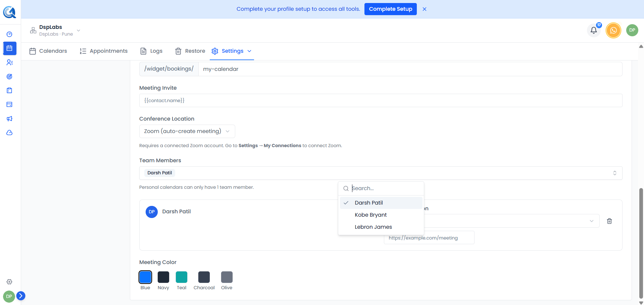Click Darsh Patil name in member card
644x305 pixels.
coord(177,212)
